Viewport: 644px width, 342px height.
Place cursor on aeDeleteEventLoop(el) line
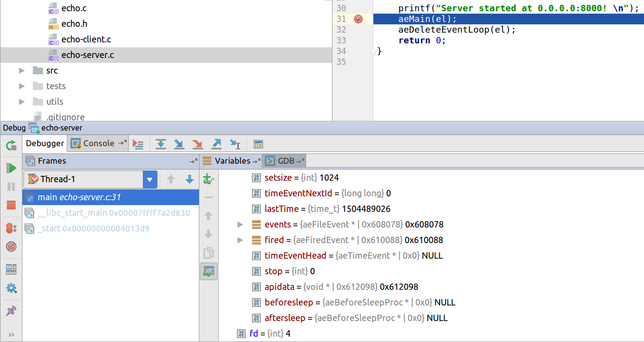(x=457, y=30)
